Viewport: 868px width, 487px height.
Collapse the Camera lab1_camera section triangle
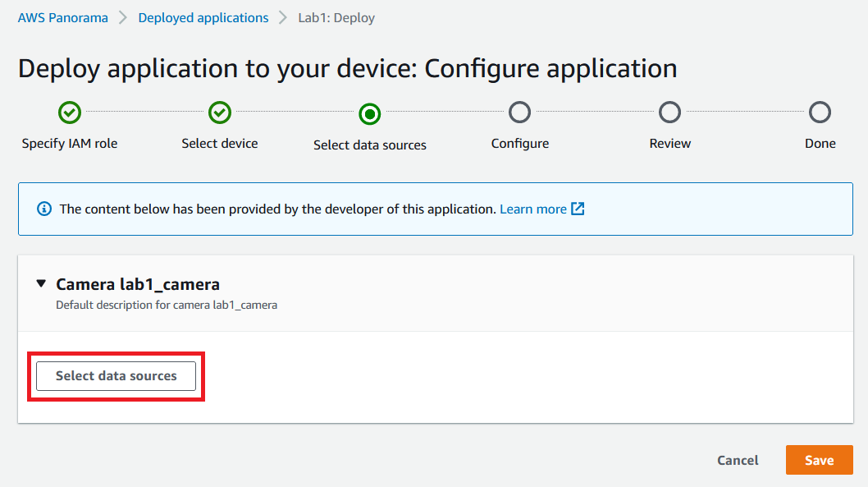point(41,283)
